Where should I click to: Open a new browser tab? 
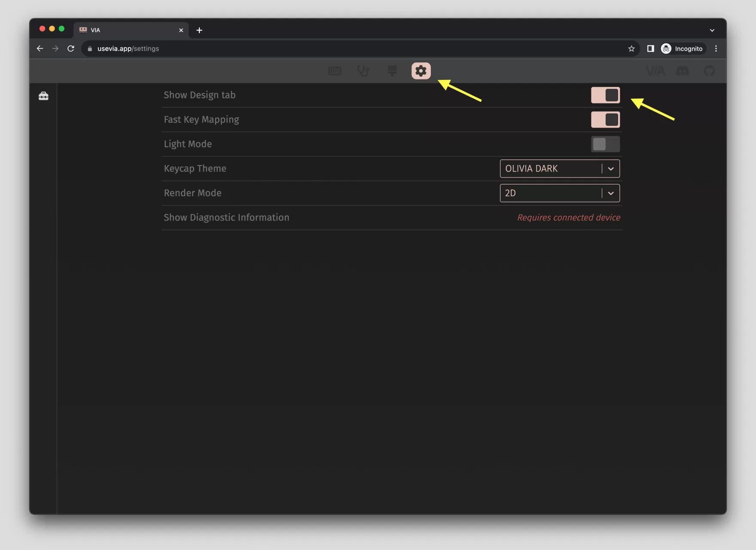199,30
